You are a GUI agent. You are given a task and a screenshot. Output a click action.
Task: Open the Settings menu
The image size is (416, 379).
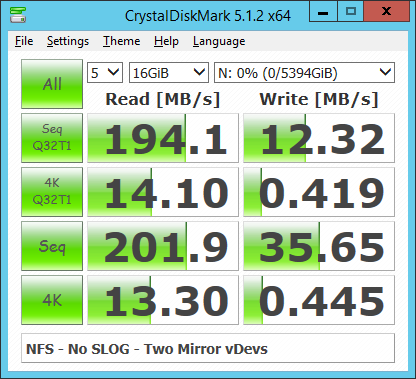tap(68, 41)
